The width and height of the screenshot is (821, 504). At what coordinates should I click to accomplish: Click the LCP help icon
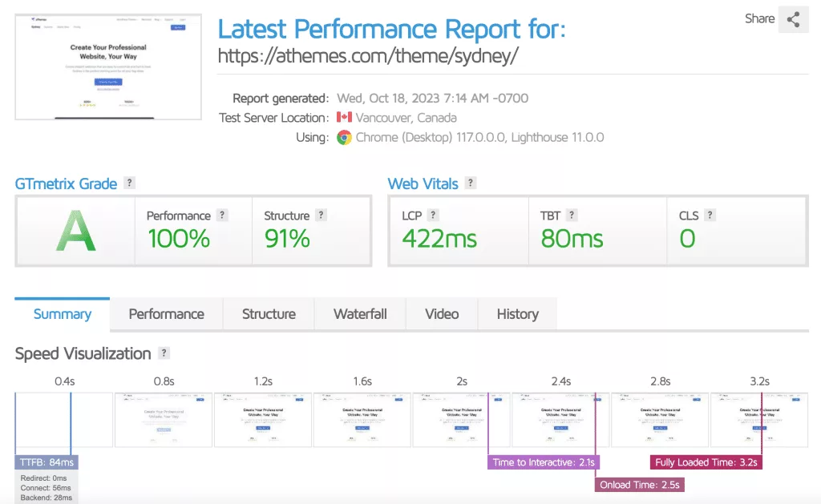tap(433, 215)
